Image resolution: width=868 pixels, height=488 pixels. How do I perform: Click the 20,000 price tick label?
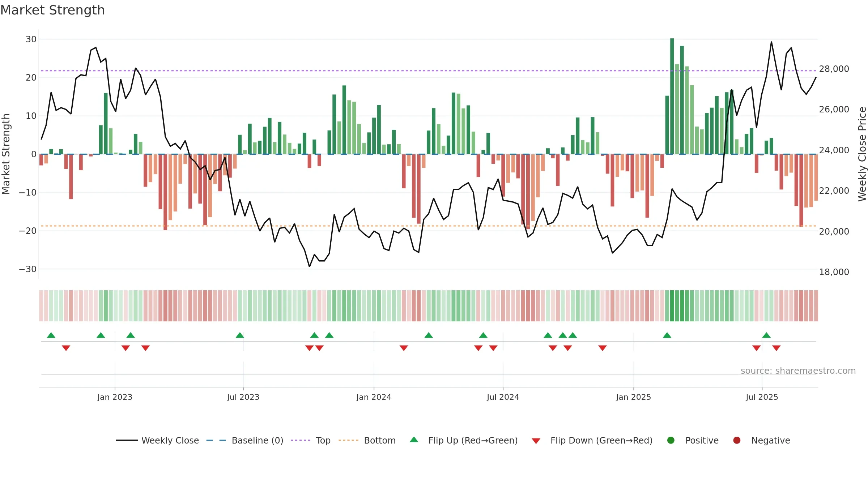tap(834, 231)
